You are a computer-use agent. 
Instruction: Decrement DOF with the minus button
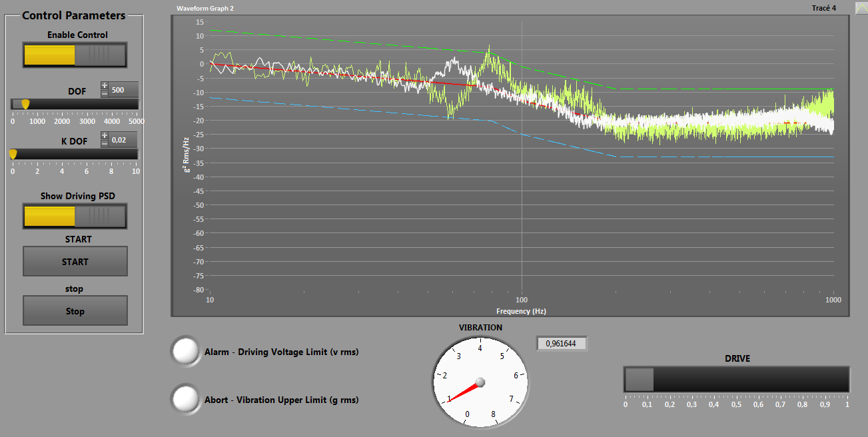point(105,93)
